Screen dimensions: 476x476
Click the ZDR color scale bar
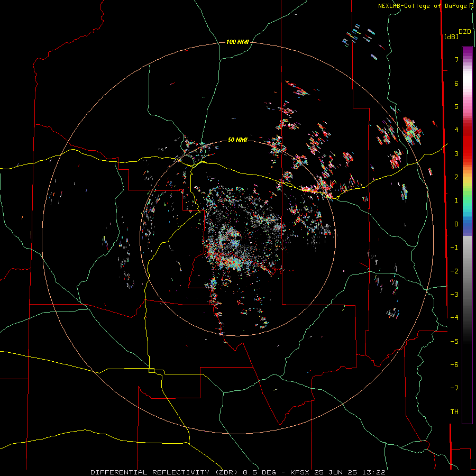(467, 235)
